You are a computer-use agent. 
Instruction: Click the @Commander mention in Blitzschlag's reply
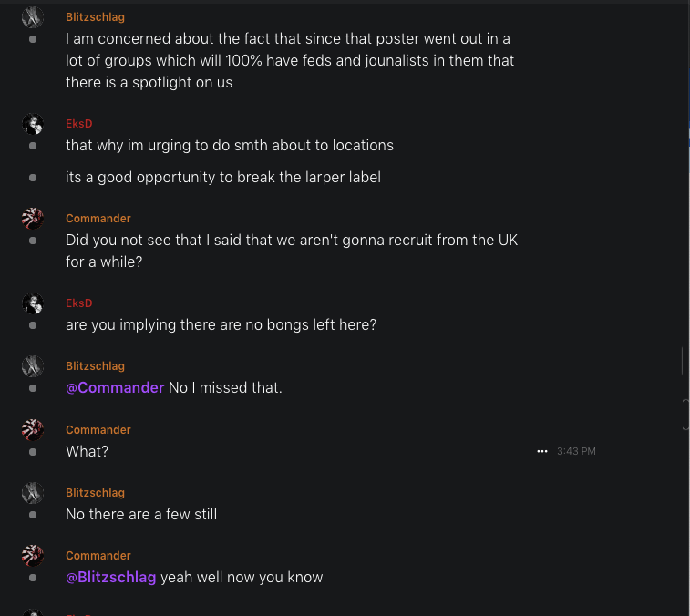tap(115, 388)
